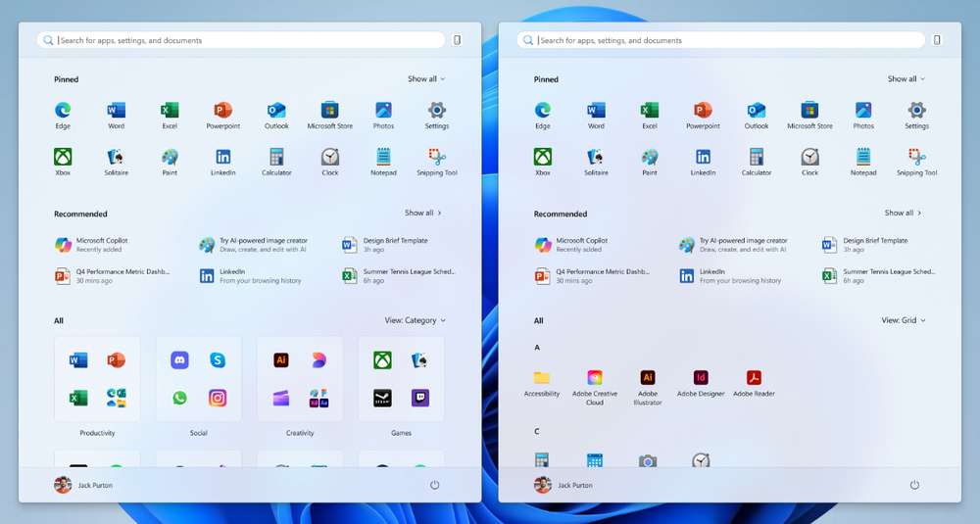Launch Snipping Tool in the right panel
This screenshot has width=980, height=524.
click(x=917, y=162)
